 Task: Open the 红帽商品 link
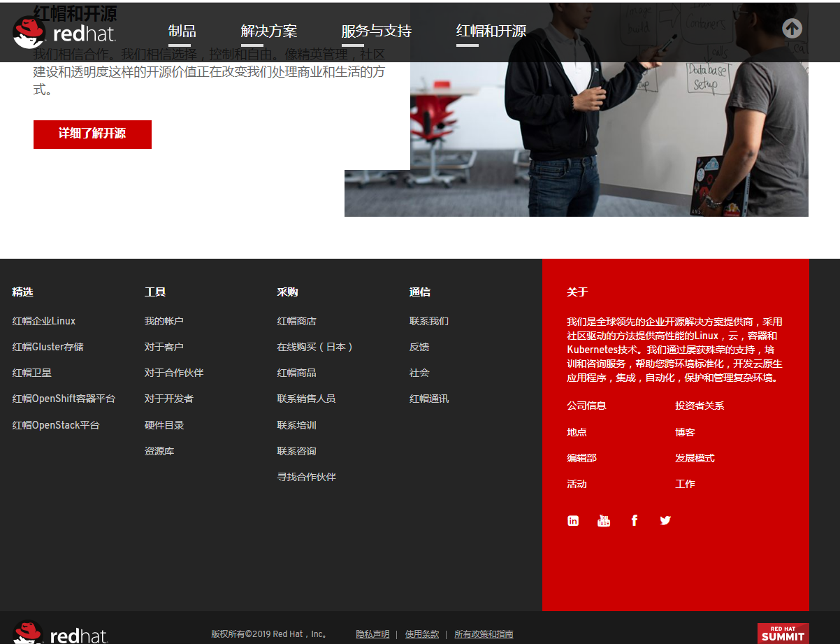point(297,373)
